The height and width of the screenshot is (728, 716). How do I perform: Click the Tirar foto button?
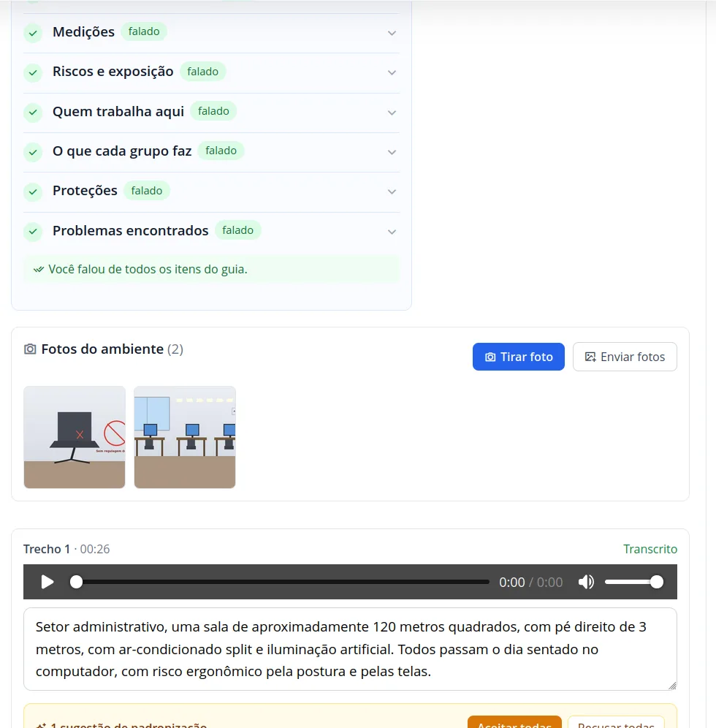pos(518,357)
